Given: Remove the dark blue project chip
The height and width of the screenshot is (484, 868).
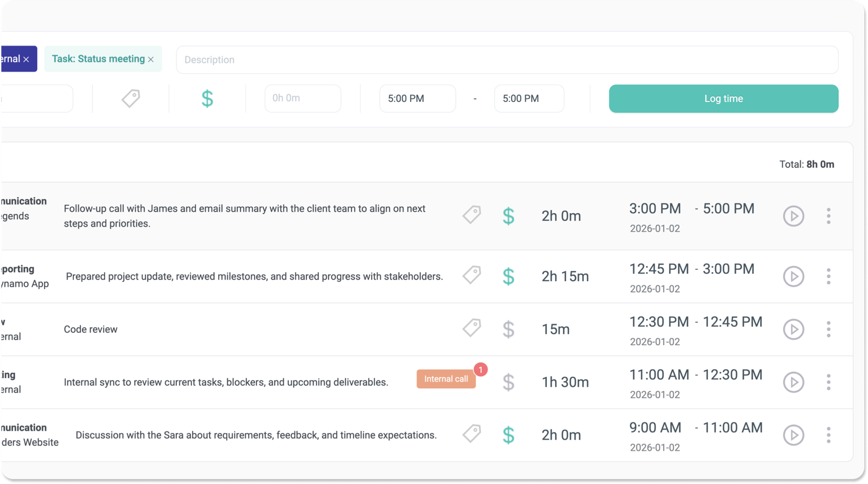Looking at the screenshot, I should tap(26, 59).
